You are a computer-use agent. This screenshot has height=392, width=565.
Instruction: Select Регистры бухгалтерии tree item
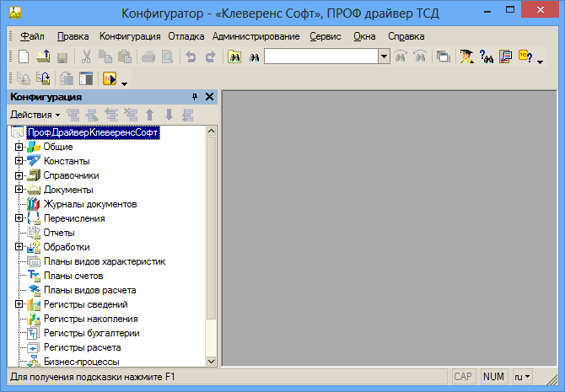92,333
